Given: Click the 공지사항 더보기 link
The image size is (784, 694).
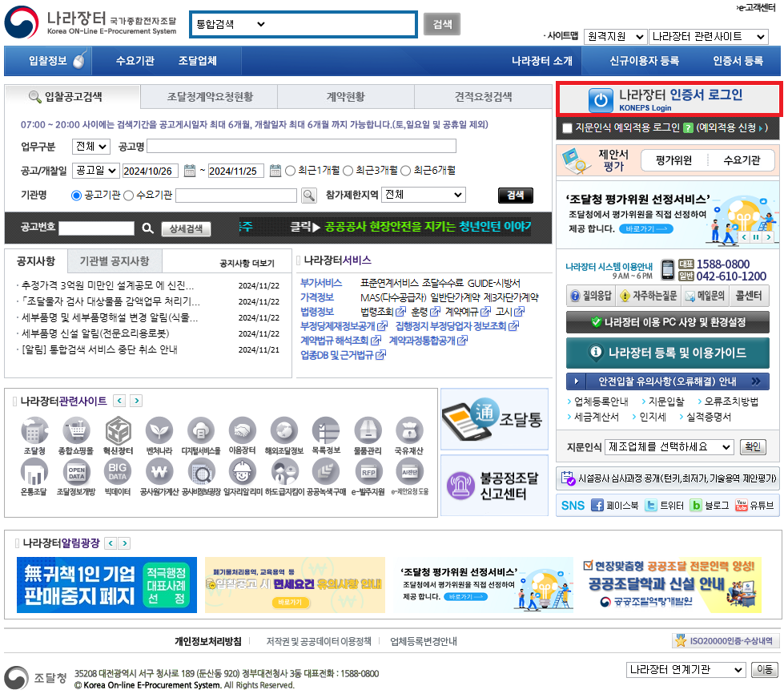Looking at the screenshot, I should 247,263.
